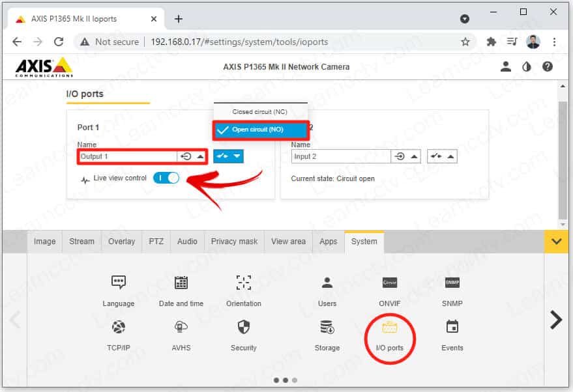Select Open circuit (NO) option

pos(257,130)
